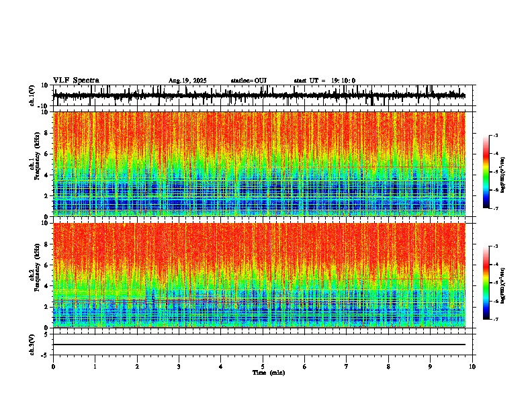This screenshot has width=532, height=411.
Task: Click time axis tick label '1'
Action: click(95, 367)
